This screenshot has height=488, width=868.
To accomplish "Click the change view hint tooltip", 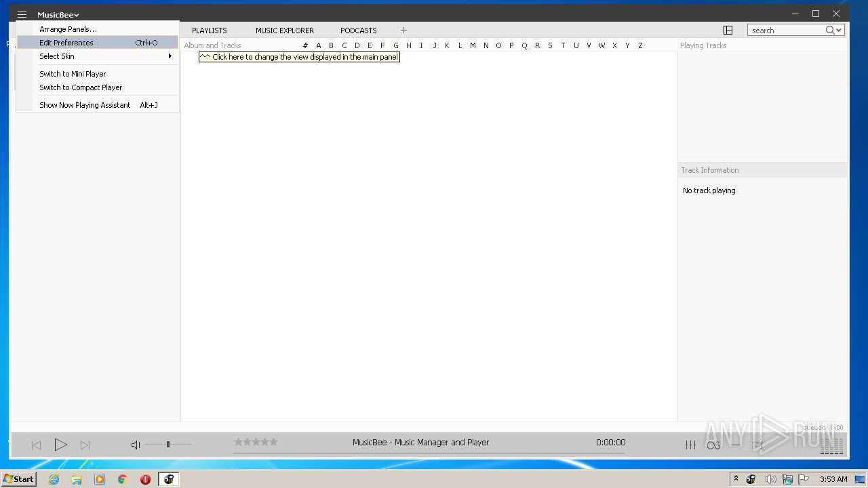I will (x=299, y=57).
